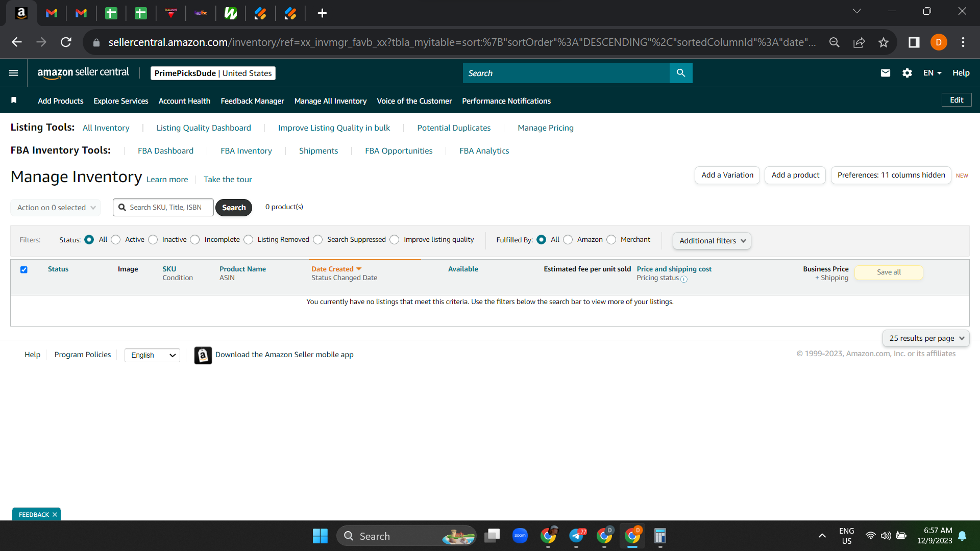
Task: Open the Chrome three-dot menu
Action: (x=963, y=42)
